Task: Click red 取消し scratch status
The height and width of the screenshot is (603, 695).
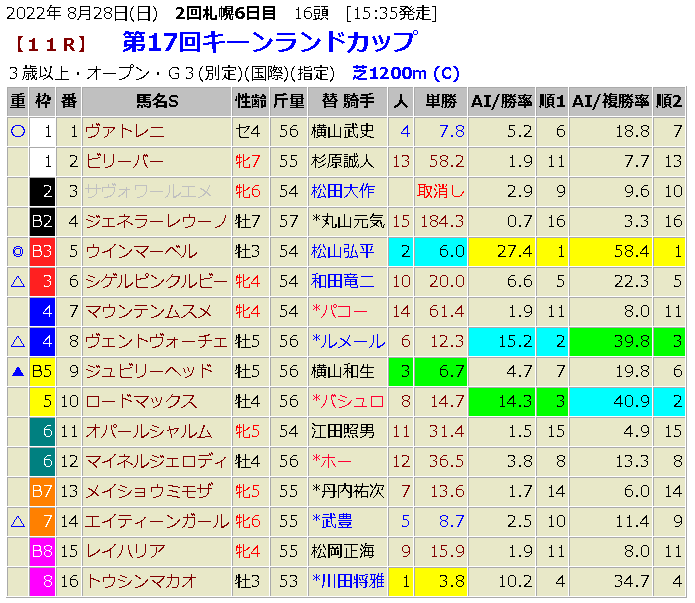Action: 441,192
